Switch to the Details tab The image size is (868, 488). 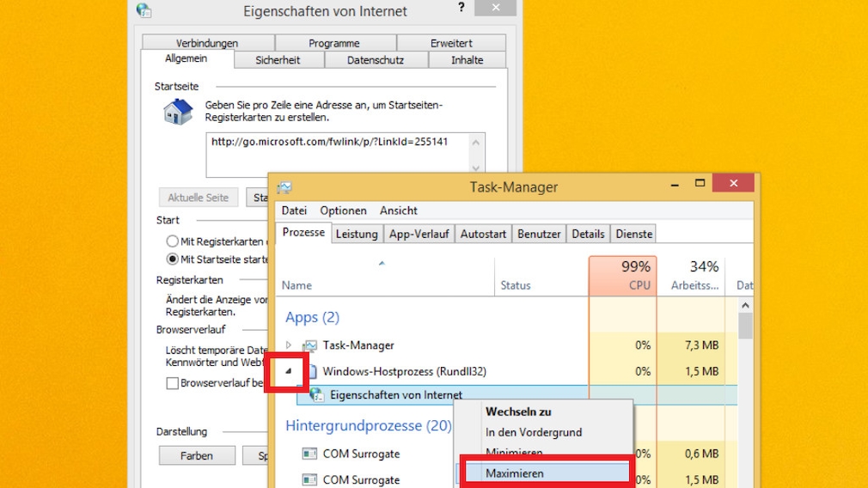[x=588, y=234]
